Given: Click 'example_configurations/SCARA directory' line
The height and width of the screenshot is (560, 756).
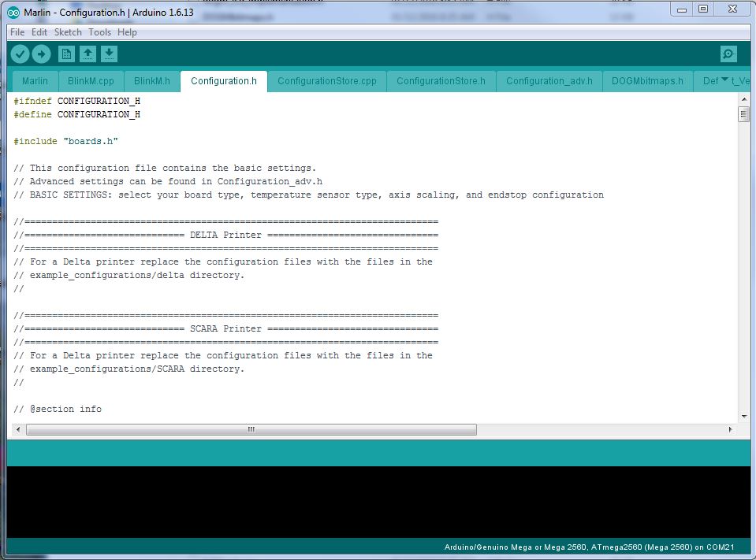Looking at the screenshot, I should tap(129, 369).
